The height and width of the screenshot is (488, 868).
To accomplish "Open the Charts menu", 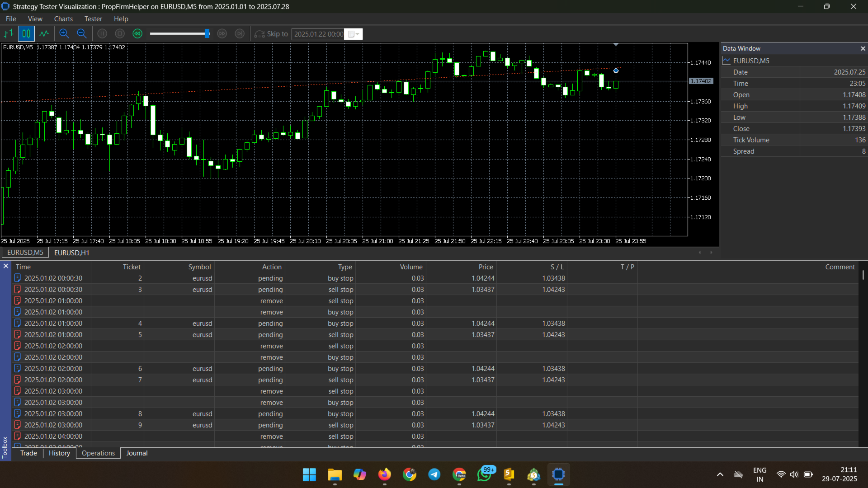I will [63, 19].
